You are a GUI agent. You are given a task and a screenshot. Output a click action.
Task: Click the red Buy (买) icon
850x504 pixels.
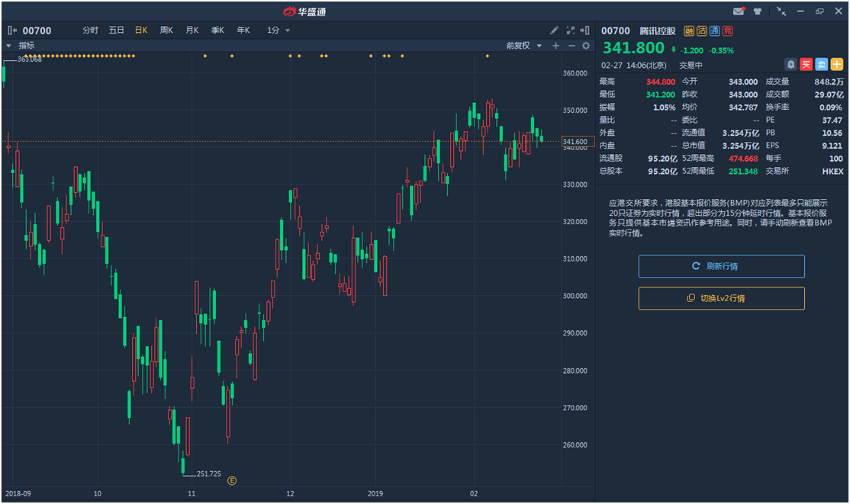(x=807, y=65)
